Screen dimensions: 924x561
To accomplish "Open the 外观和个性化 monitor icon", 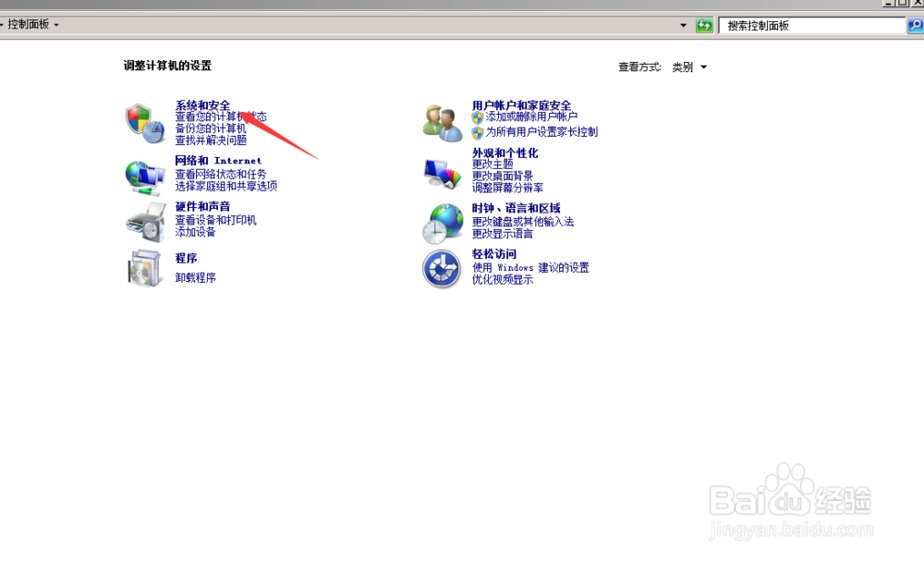I will pos(443,174).
